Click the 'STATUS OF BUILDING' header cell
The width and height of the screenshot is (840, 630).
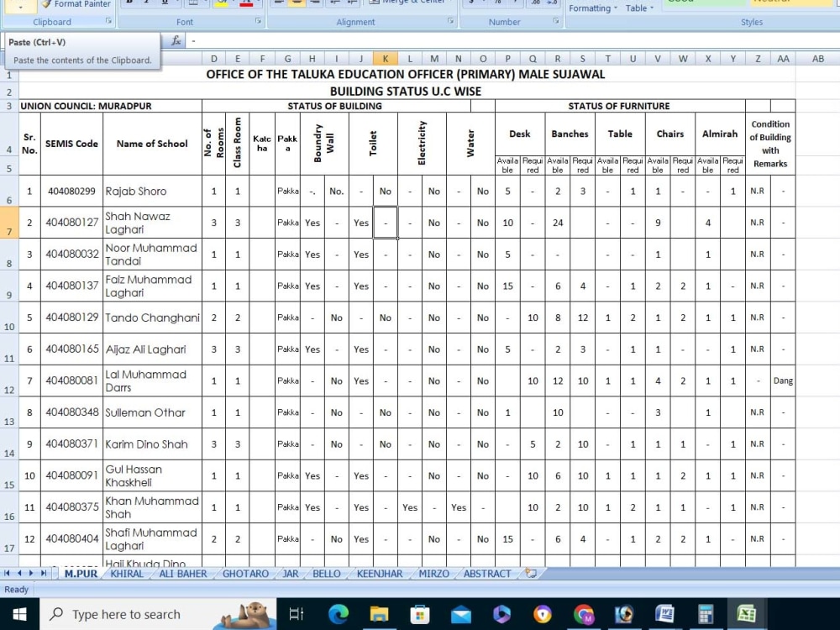coord(336,106)
